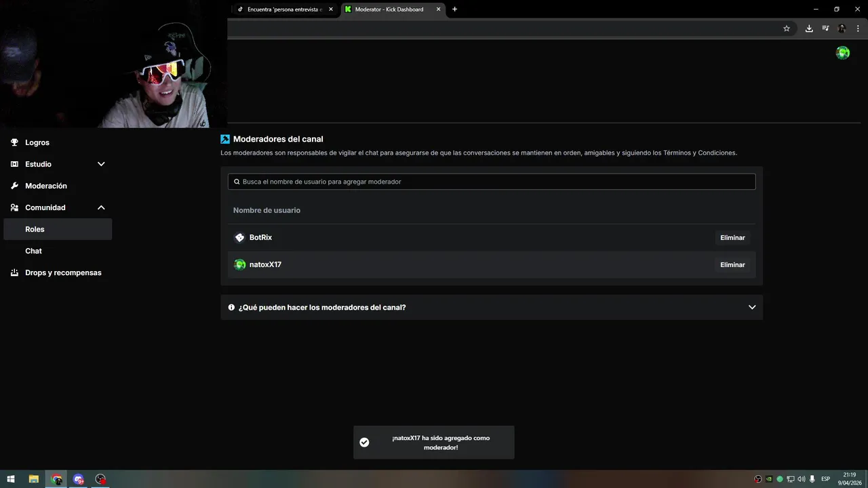
Task: Click the info icon beside the moderators question
Action: click(x=231, y=307)
